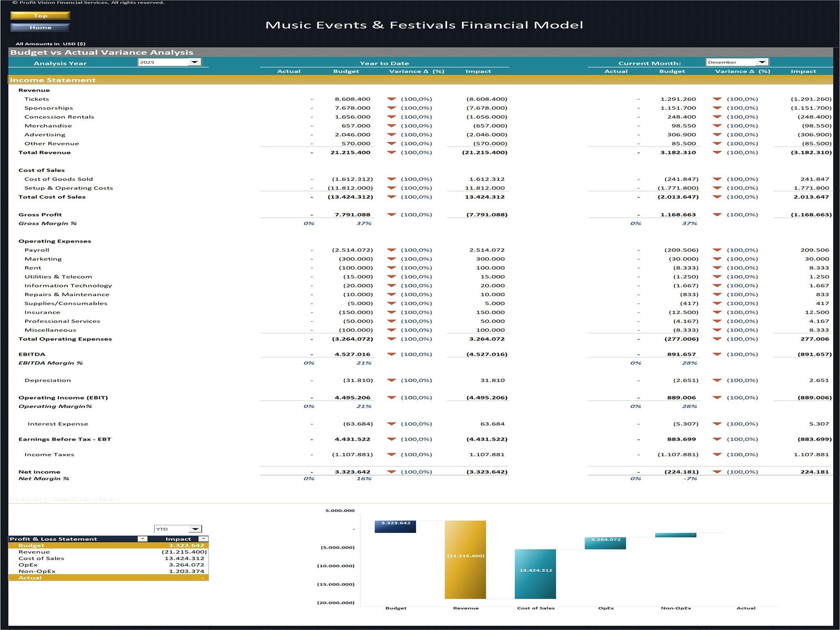
Task: Click Tickets year-to-date red variance arrow
Action: pos(391,99)
